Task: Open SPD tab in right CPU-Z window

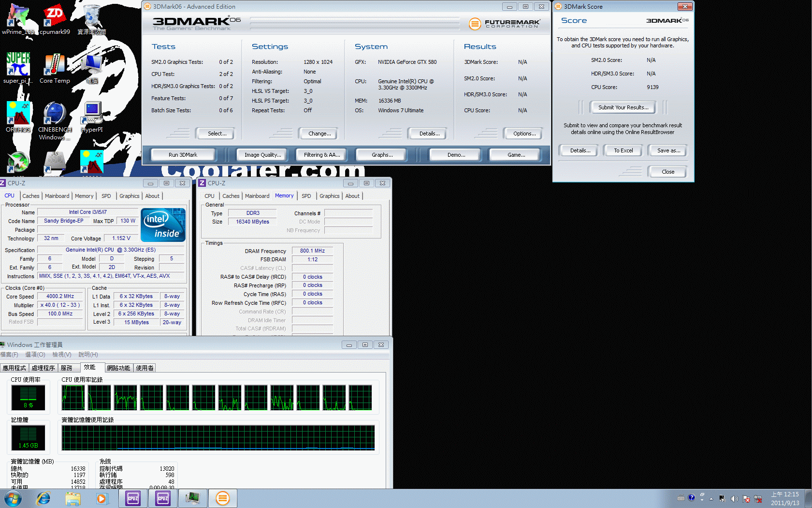Action: point(306,196)
